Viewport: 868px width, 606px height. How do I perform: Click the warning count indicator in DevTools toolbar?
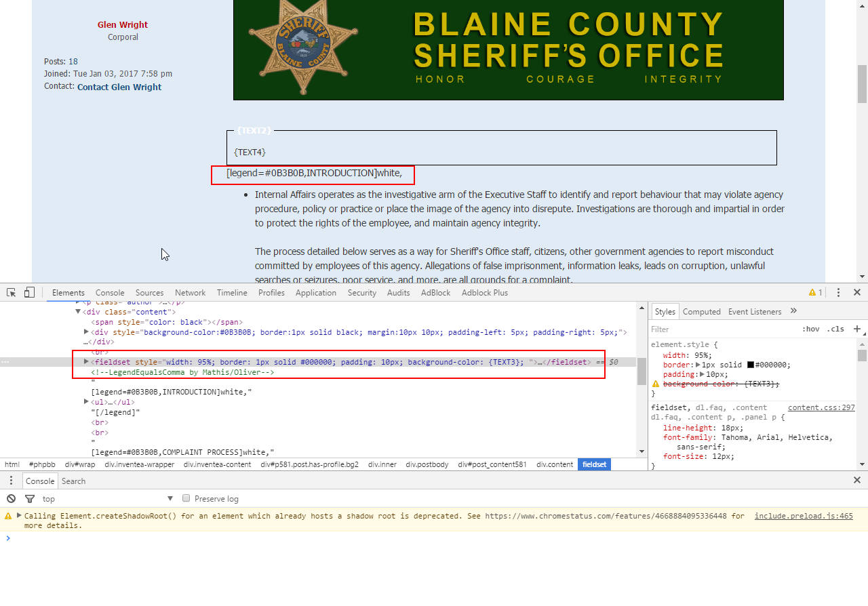click(816, 292)
